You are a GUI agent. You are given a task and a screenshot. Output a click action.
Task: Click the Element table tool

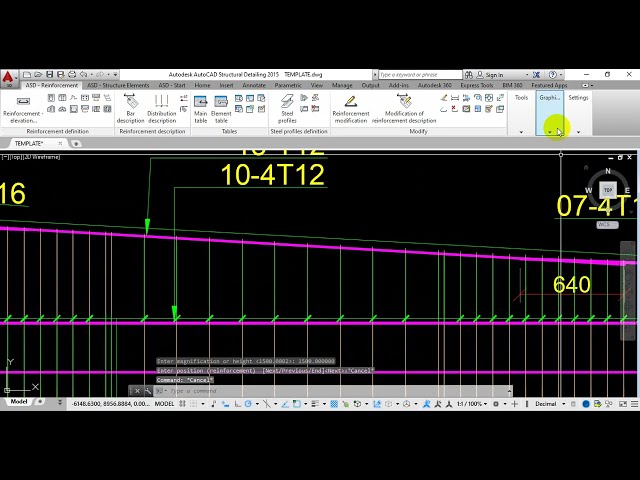[x=221, y=109]
